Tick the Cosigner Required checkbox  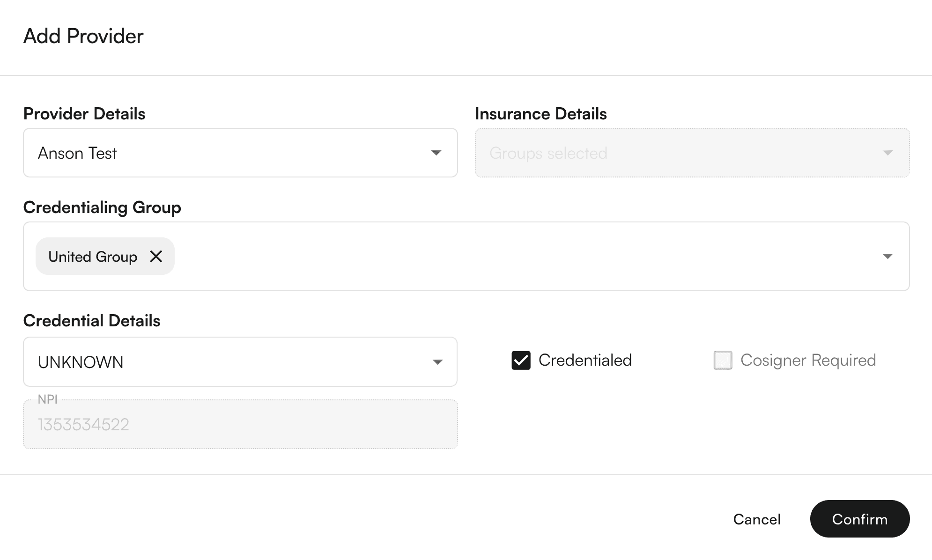[x=723, y=361]
